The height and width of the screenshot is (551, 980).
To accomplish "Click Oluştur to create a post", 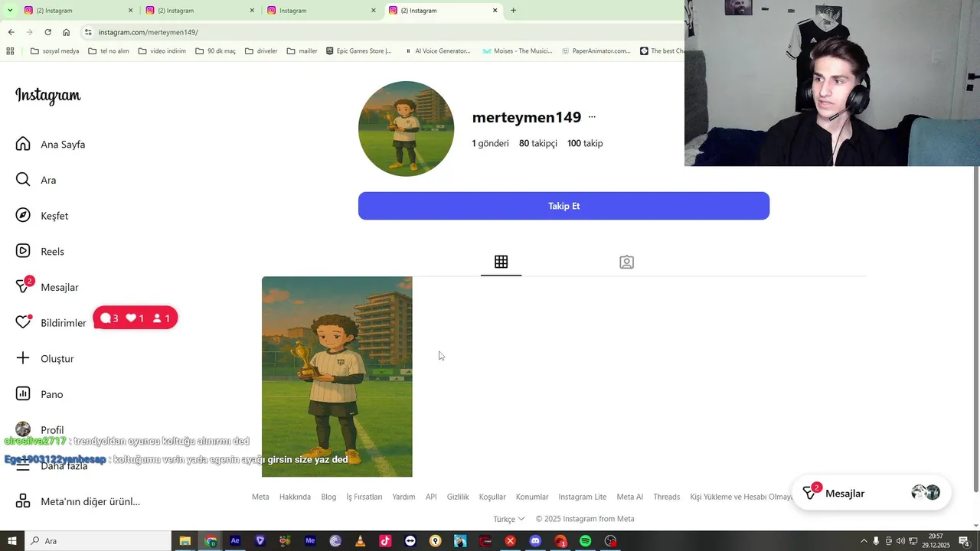I will [x=44, y=358].
